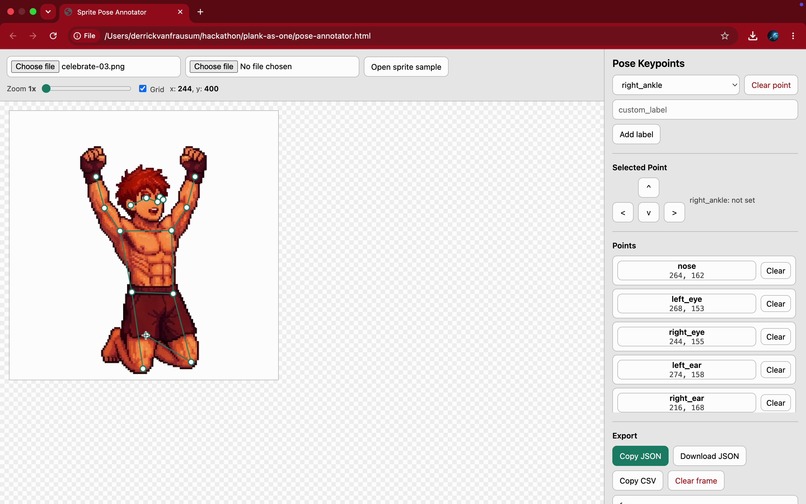Go forward in browser history

pos(33,36)
